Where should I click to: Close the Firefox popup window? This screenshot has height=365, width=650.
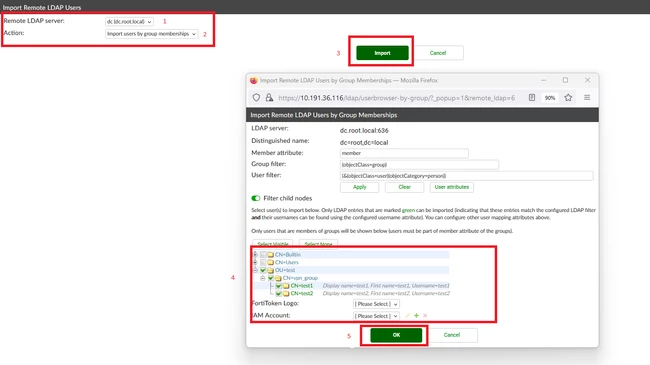(x=587, y=80)
